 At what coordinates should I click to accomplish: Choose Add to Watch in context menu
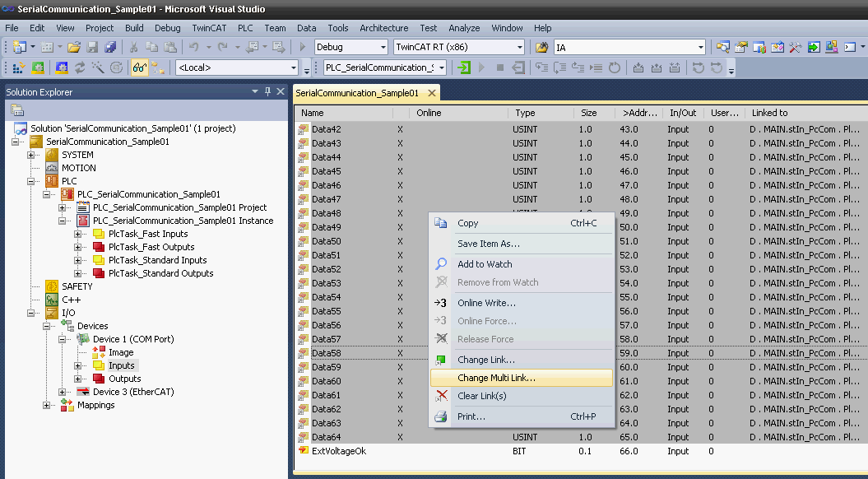pyautogui.click(x=522, y=264)
